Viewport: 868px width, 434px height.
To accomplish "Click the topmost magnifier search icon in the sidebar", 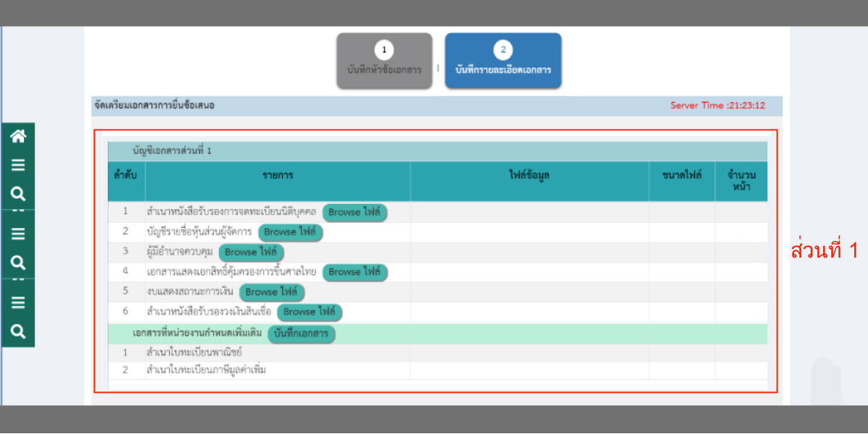I will pyautogui.click(x=18, y=194).
